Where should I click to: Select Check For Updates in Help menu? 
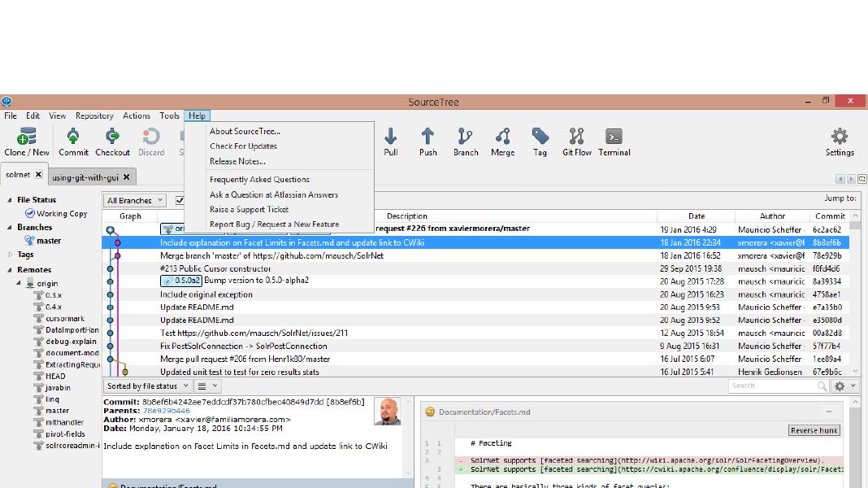click(x=243, y=146)
